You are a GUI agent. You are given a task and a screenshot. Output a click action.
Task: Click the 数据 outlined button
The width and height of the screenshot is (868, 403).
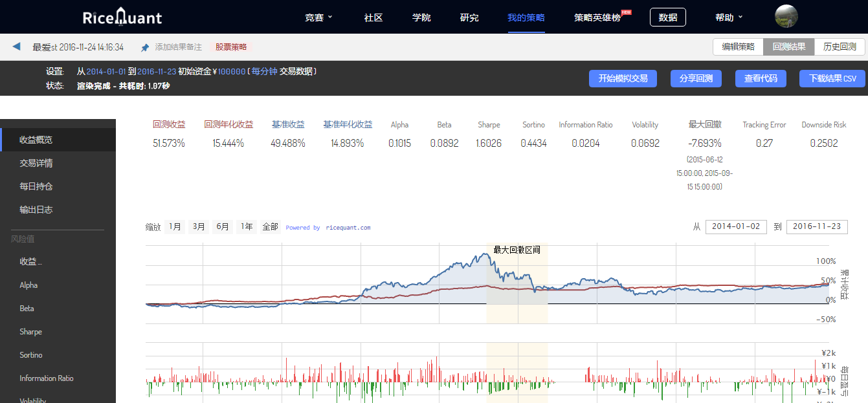point(667,17)
